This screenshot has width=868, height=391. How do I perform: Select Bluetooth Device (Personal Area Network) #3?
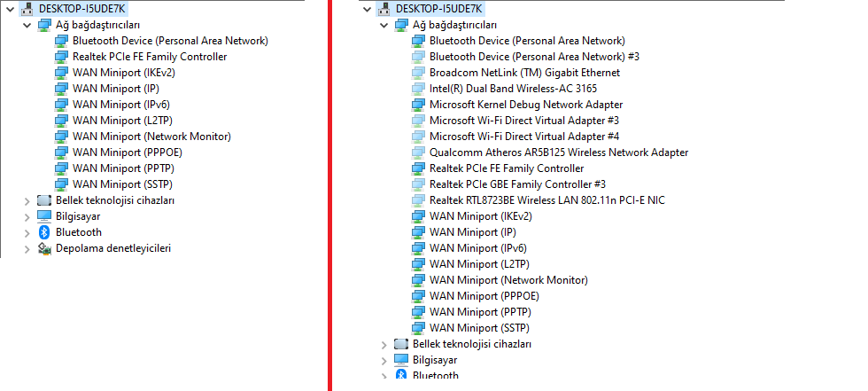pyautogui.click(x=534, y=57)
